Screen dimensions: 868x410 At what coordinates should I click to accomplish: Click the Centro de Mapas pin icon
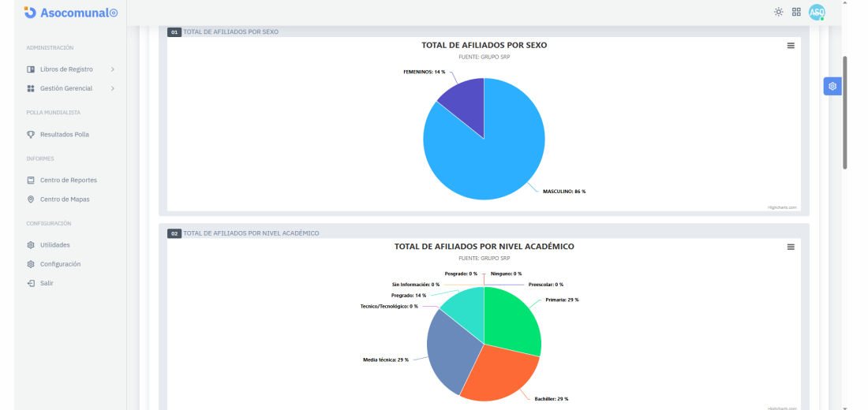(x=31, y=199)
